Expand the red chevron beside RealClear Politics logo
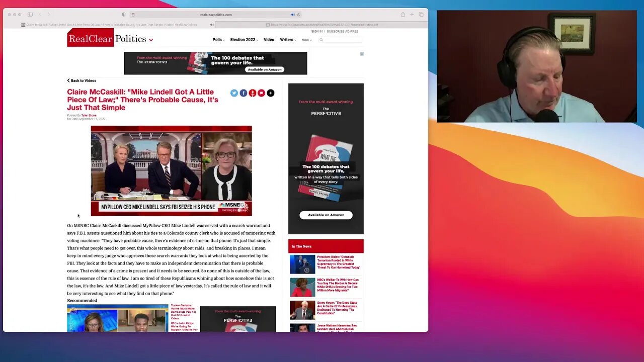Image resolution: width=644 pixels, height=362 pixels. pos(151,40)
